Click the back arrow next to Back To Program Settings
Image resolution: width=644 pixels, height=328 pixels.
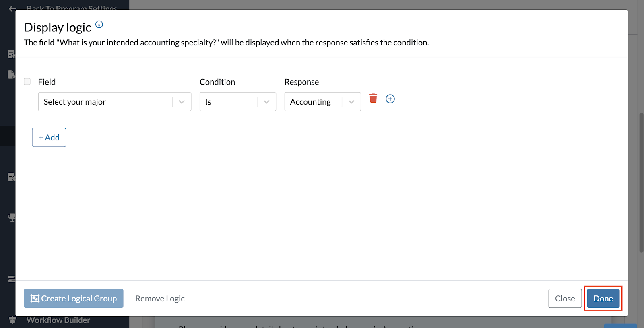pos(12,8)
